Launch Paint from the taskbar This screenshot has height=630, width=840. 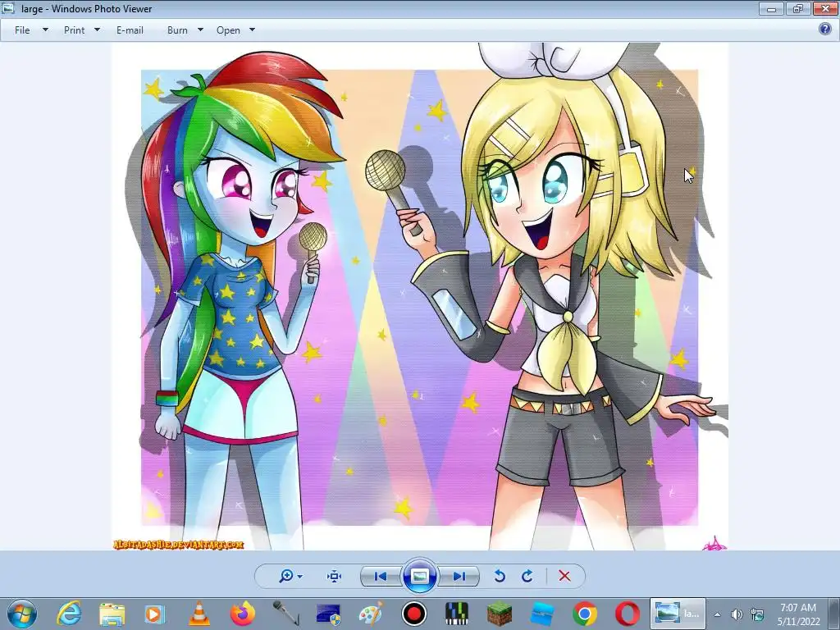tap(371, 614)
